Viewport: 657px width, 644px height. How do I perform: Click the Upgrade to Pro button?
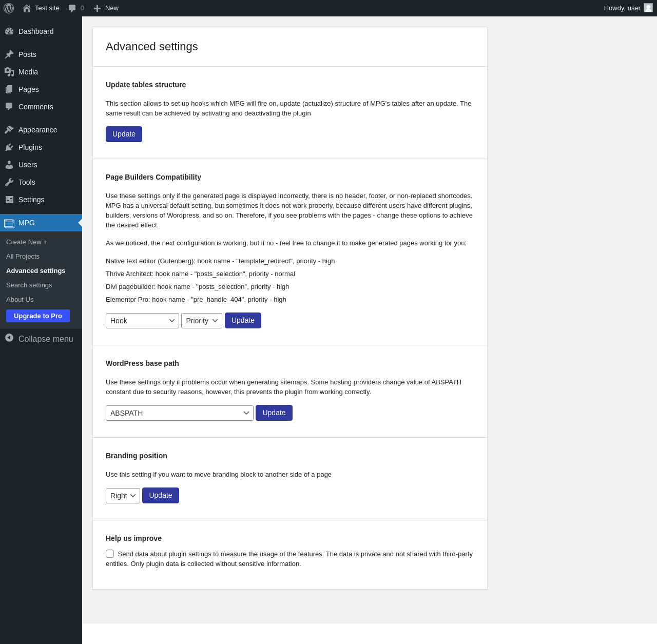[x=38, y=316]
